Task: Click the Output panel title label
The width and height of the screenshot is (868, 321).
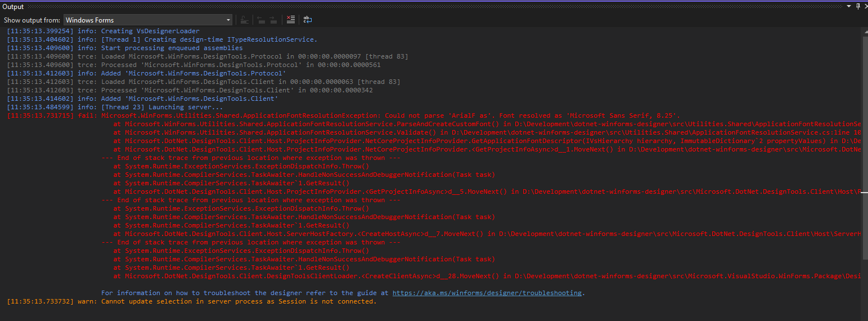Action: point(13,6)
